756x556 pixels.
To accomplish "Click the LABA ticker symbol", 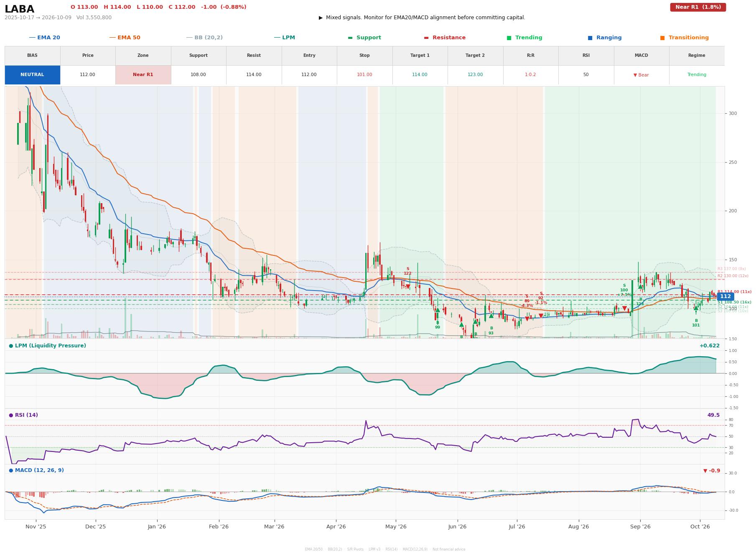I will (x=19, y=9).
